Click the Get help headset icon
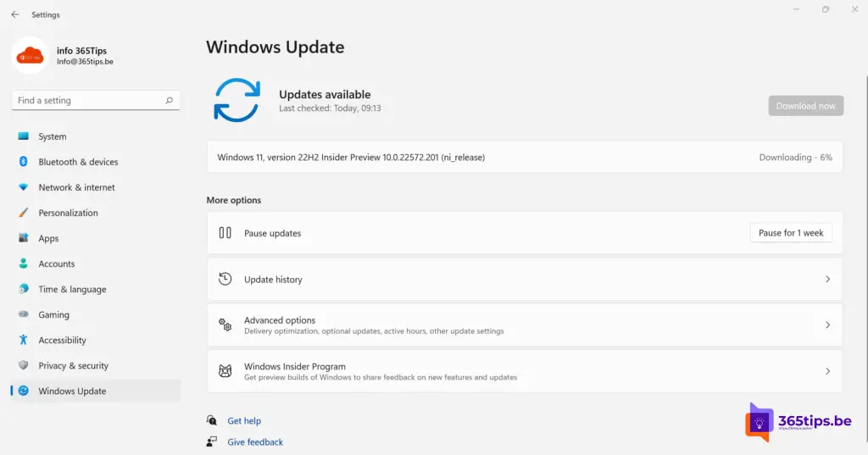The image size is (868, 455). (211, 420)
